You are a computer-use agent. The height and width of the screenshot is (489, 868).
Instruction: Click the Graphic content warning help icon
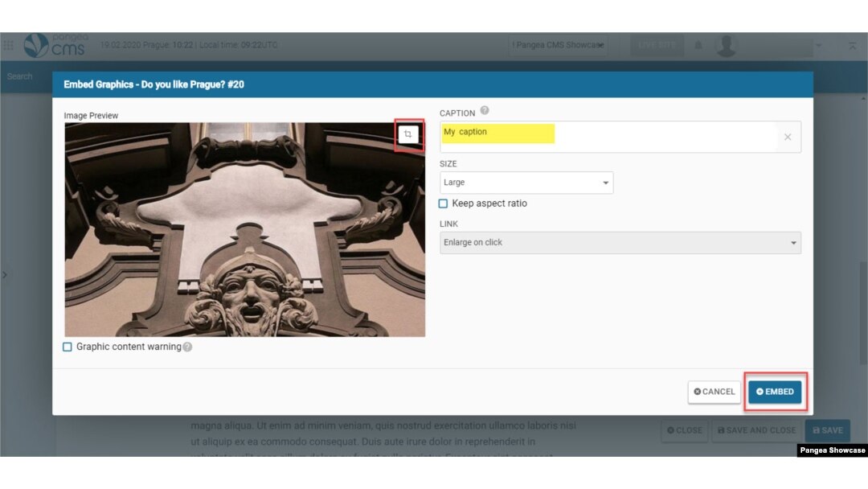(x=187, y=347)
